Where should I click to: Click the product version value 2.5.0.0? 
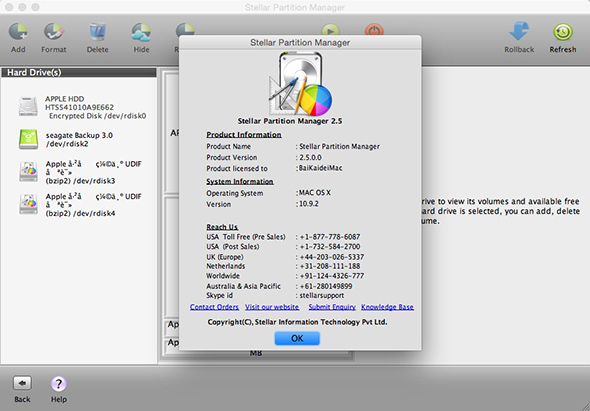pyautogui.click(x=310, y=157)
